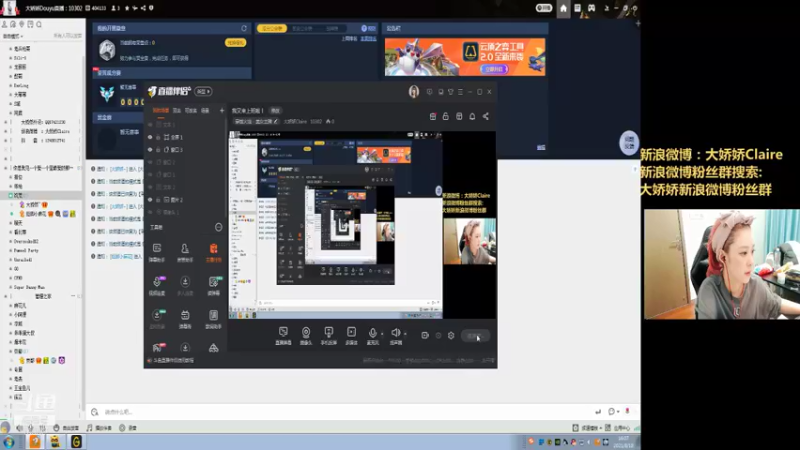800x450 pixels.
Task: Expand the Overcooked2 channel in the tree
Action: pyautogui.click(x=10, y=241)
